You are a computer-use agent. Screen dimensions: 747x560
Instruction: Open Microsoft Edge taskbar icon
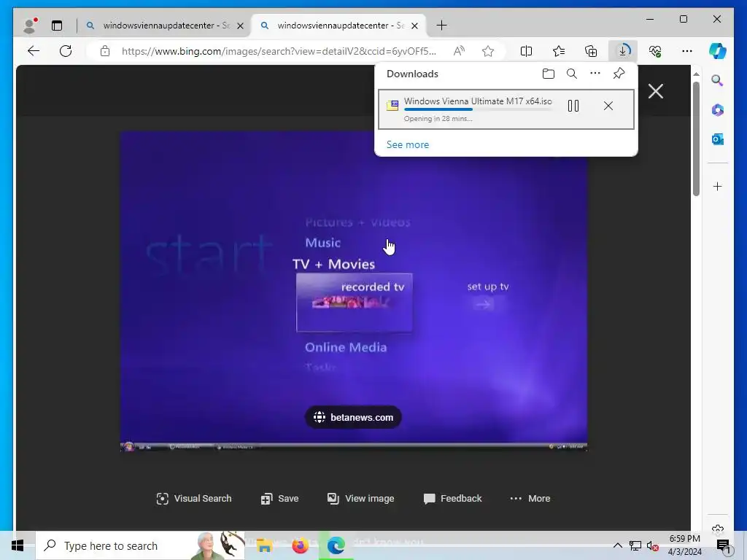[336, 545]
